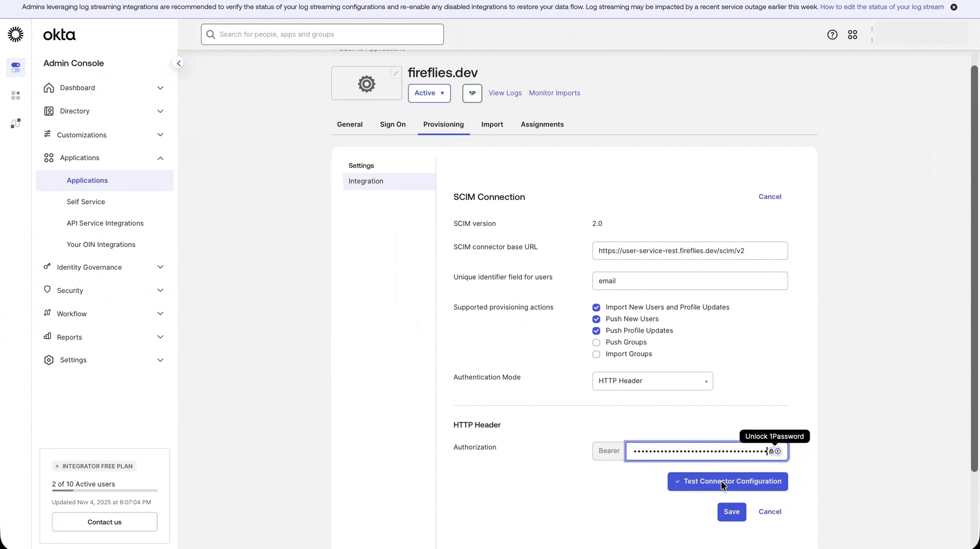Click the Dashboard home icon
980x549 pixels.
point(48,88)
